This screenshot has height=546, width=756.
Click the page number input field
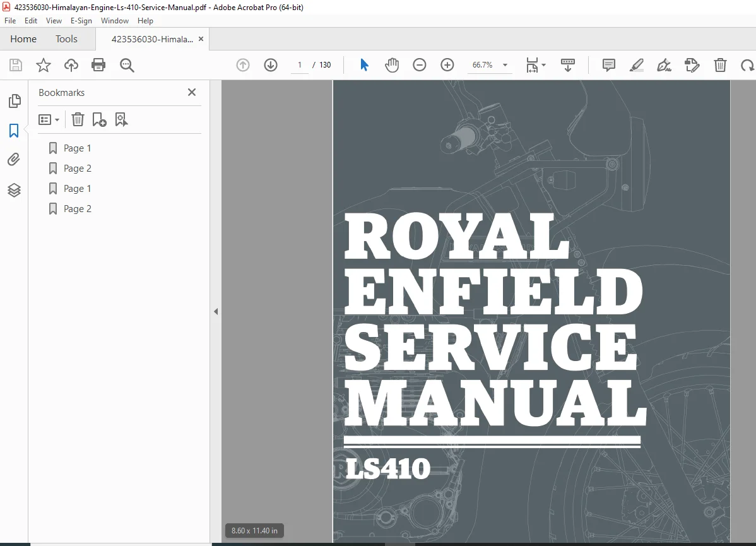point(299,65)
